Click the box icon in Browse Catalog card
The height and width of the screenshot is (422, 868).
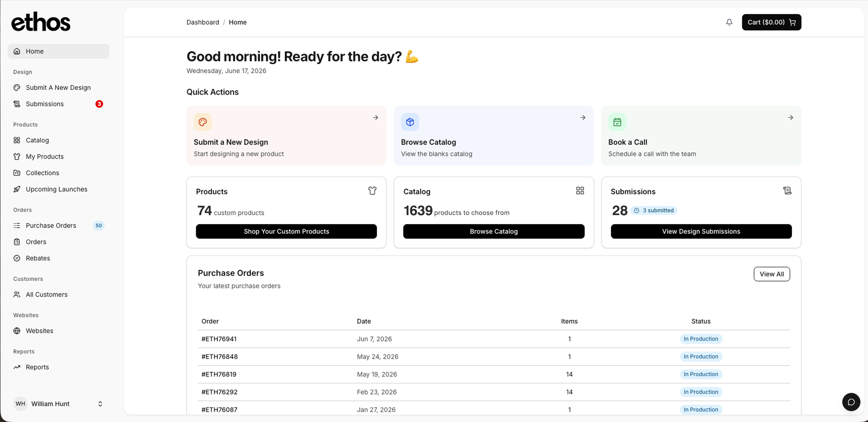410,122
